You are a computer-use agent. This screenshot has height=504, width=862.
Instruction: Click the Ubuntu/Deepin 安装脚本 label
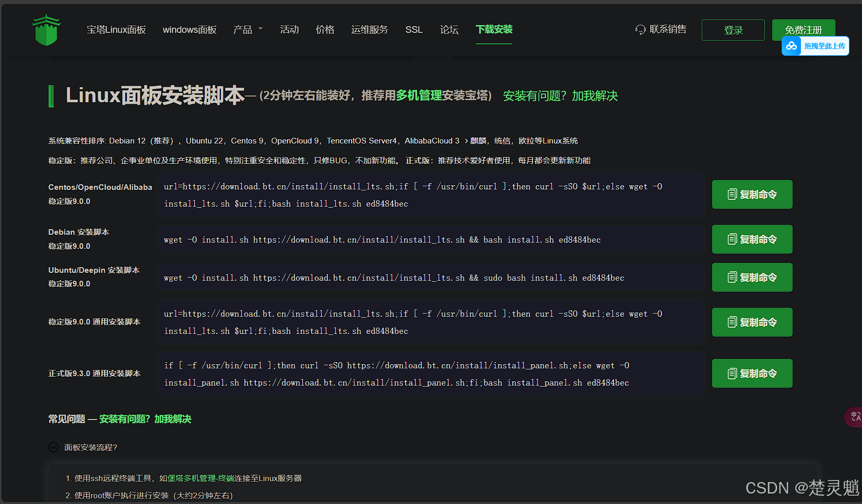(94, 270)
